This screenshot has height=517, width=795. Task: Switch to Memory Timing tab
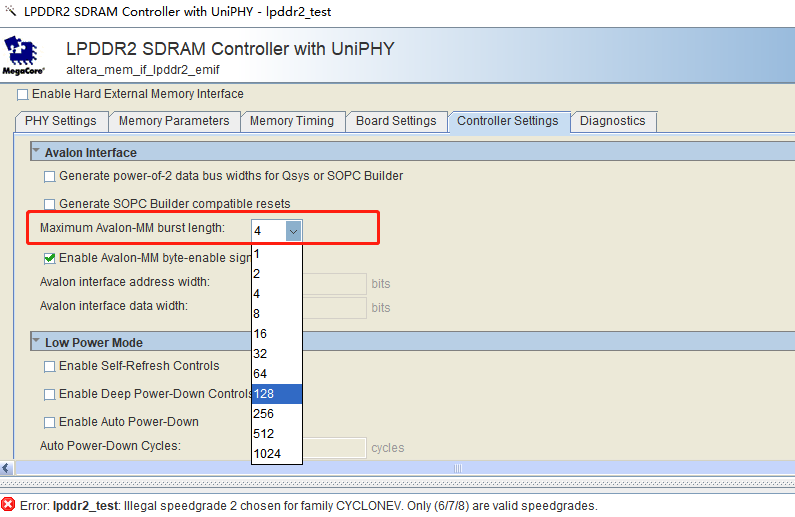[x=292, y=121]
